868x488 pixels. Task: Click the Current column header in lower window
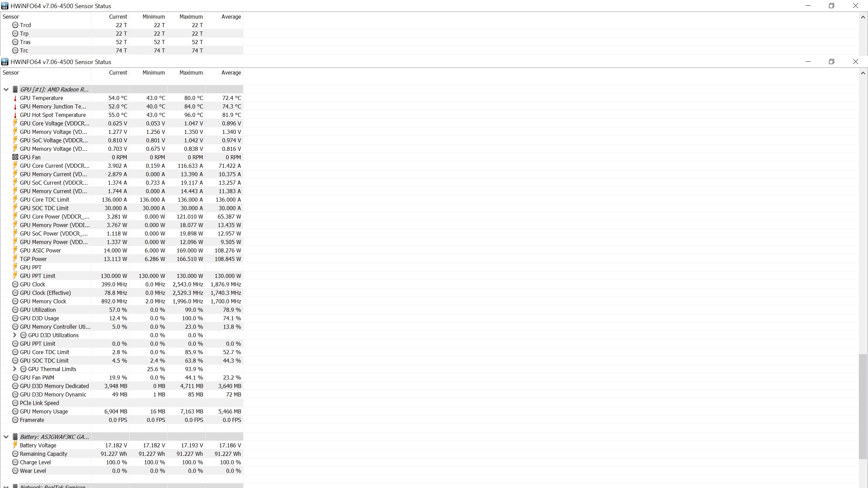tap(118, 73)
